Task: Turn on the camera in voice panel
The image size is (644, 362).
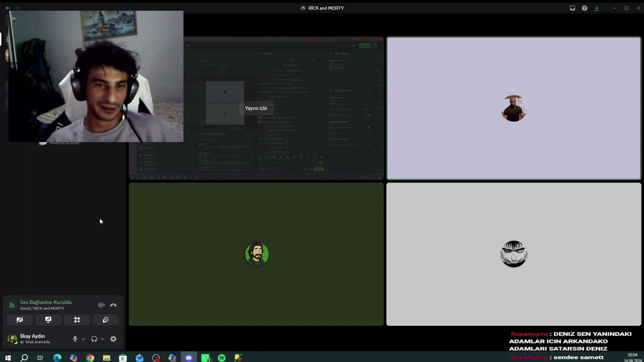Action: pos(20,320)
